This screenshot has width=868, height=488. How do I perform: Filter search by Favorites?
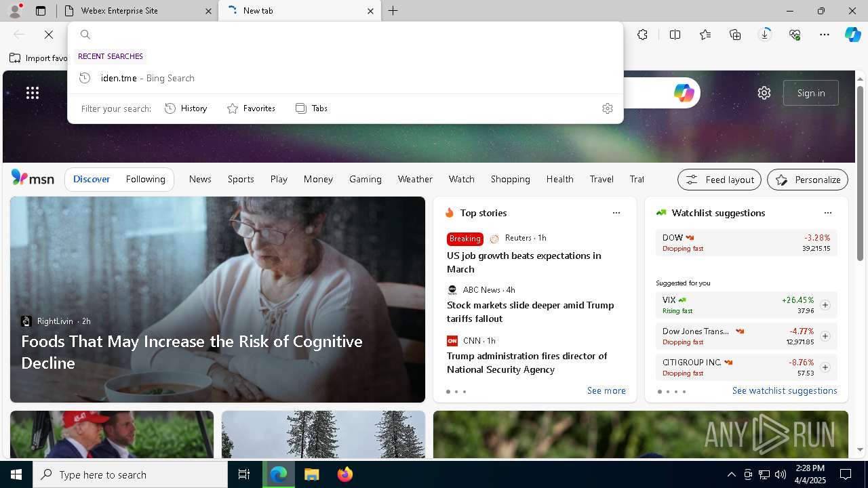[251, 108]
